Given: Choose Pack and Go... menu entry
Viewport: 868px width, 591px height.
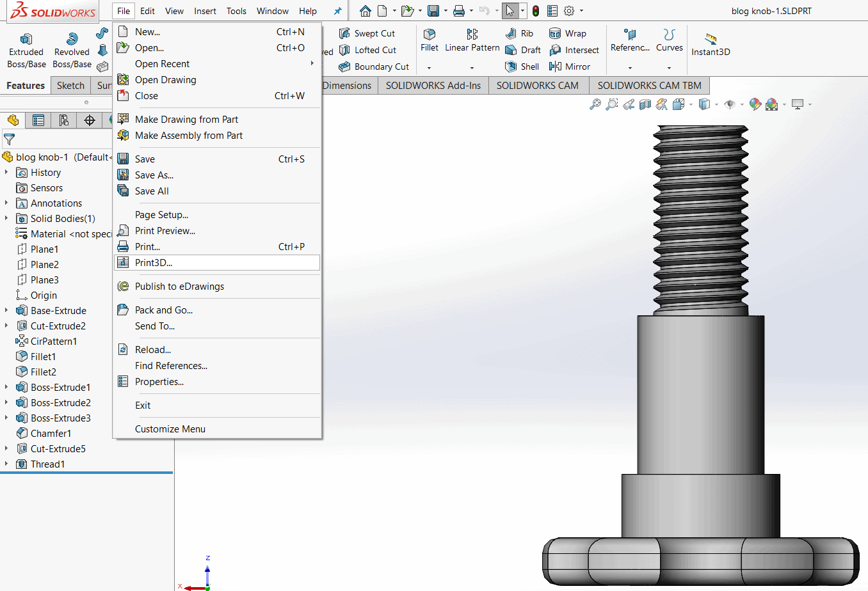Looking at the screenshot, I should (217, 310).
